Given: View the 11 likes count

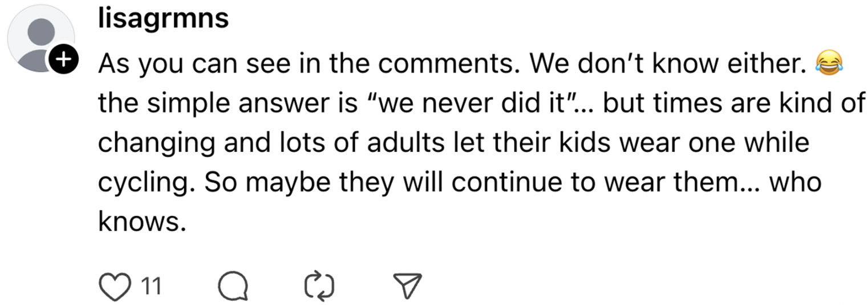Looking at the screenshot, I should coord(151,286).
